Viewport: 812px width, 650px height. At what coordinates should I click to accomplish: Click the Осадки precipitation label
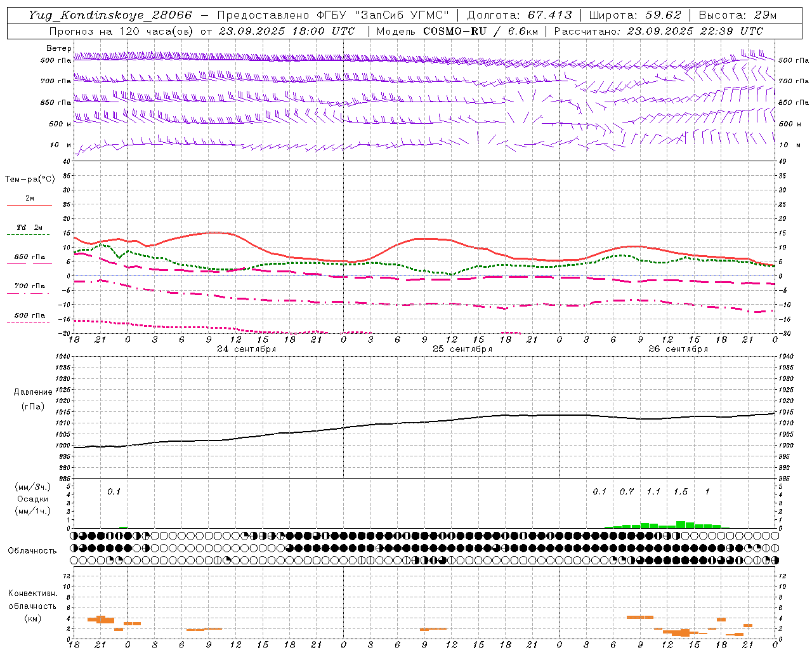click(x=32, y=499)
